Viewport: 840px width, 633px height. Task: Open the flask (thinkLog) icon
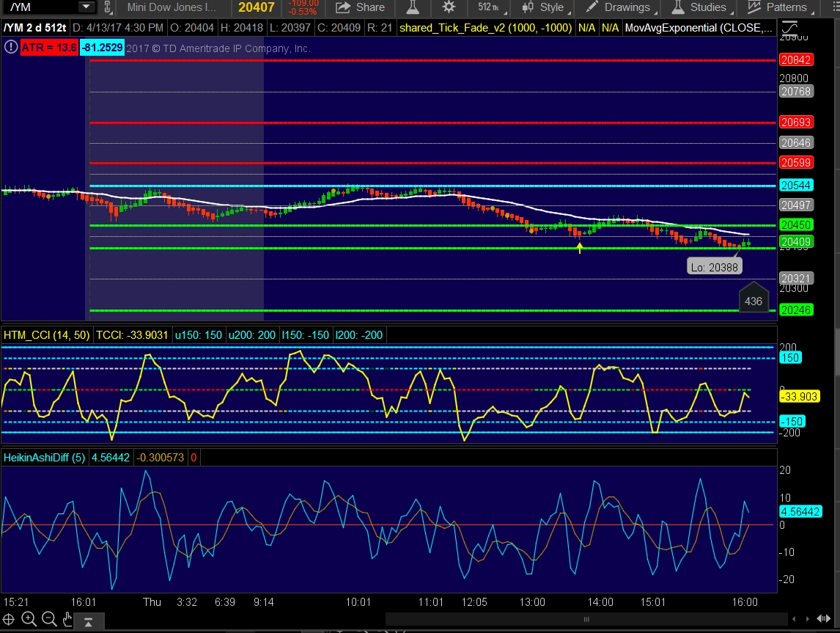(413, 7)
